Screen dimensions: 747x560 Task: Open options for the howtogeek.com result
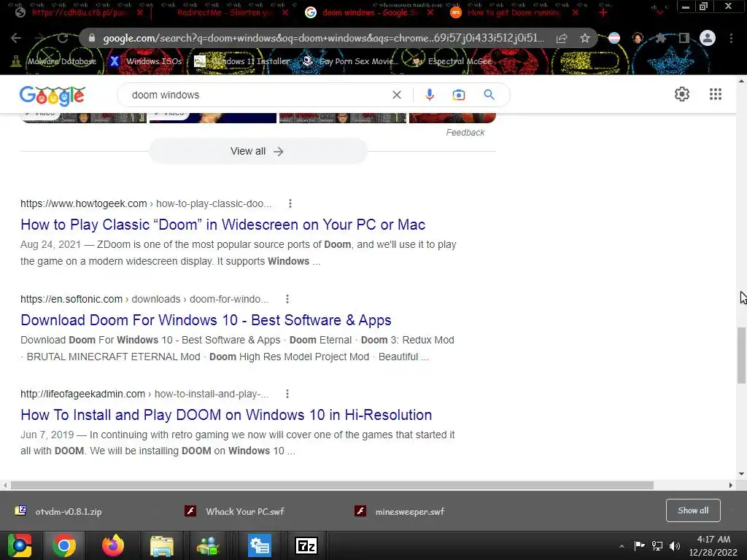pos(290,203)
